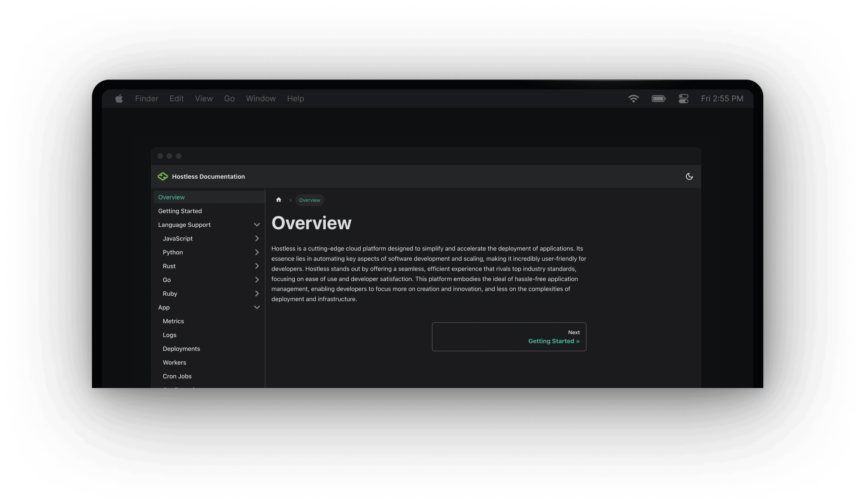The image size is (867, 504).
Task: Collapse the Language Support section chevron
Action: pos(257,225)
